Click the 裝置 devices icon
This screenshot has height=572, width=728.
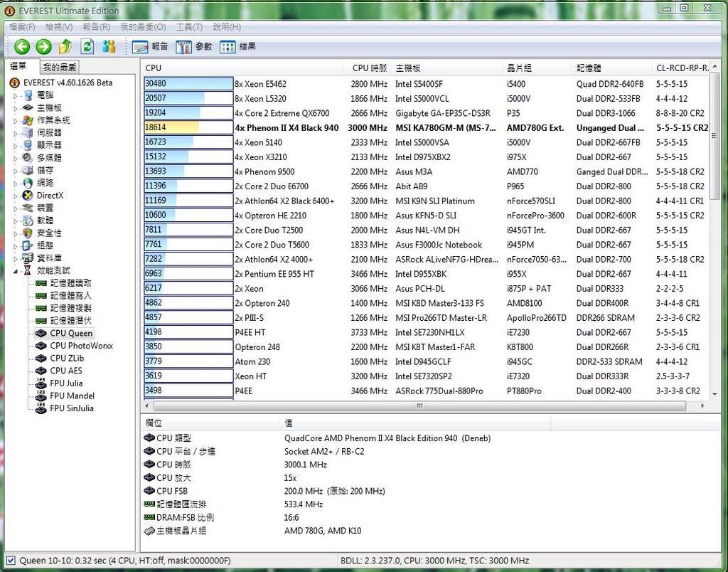28,208
